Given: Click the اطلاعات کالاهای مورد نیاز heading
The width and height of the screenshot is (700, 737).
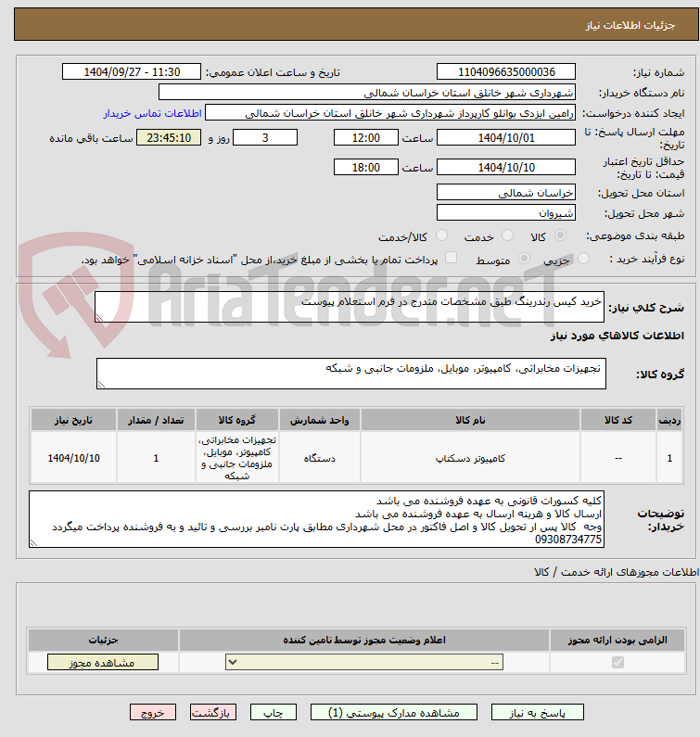Looking at the screenshot, I should point(617,336).
